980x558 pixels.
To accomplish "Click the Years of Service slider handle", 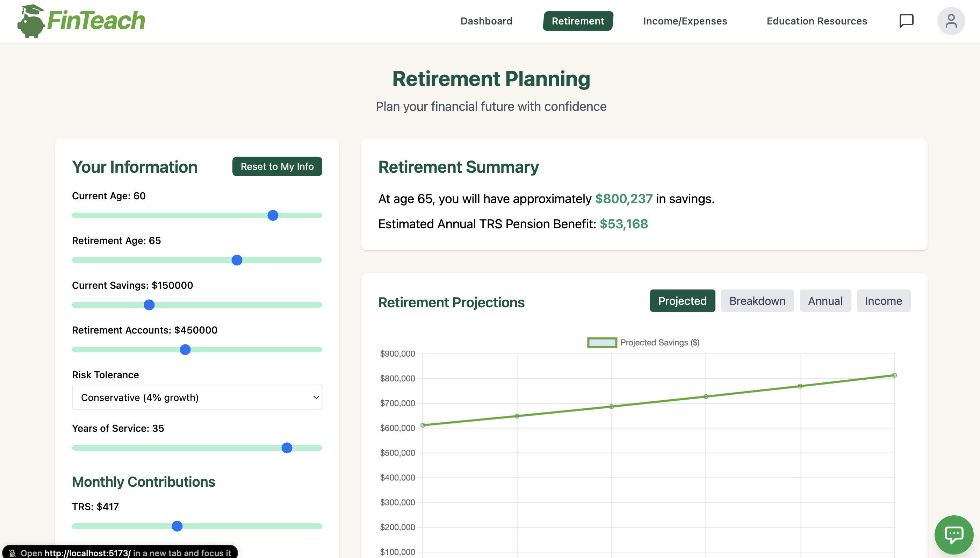I will (x=287, y=448).
